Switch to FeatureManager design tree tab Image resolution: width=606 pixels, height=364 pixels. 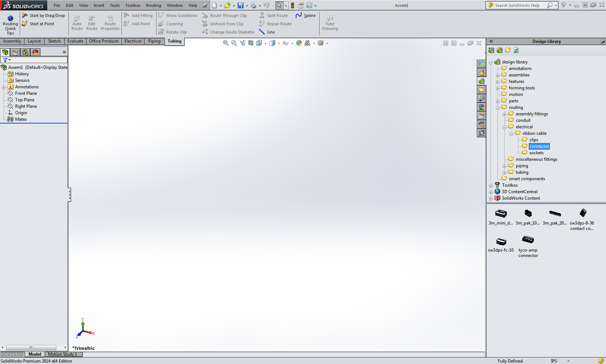[5, 52]
